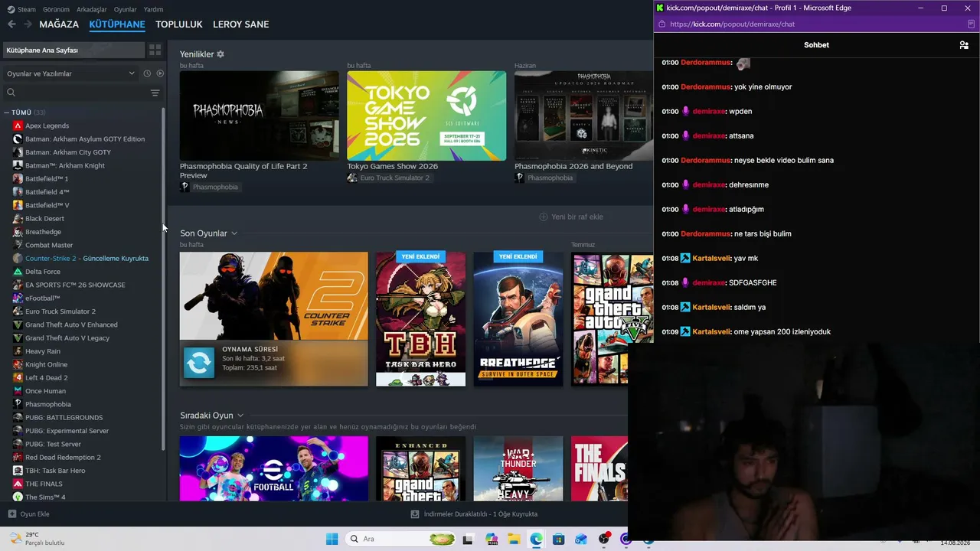Open the eFootball cover in Sıradaki Oyun
This screenshot has width=980, height=551.
coord(273,468)
